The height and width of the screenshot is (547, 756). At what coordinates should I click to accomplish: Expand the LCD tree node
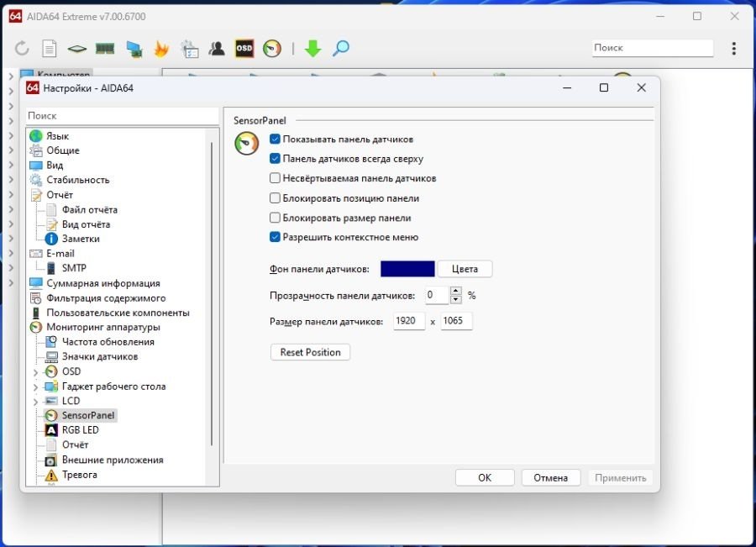coord(35,402)
